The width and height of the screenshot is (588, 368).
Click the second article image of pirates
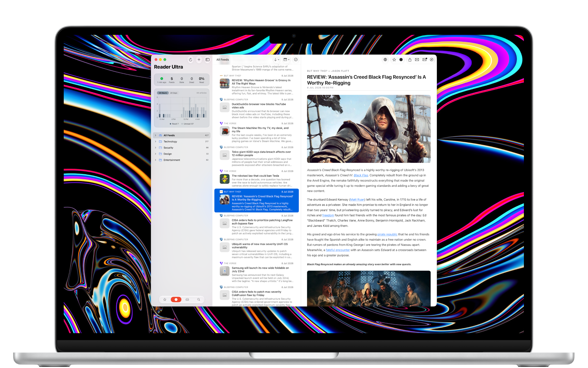pos(369,288)
